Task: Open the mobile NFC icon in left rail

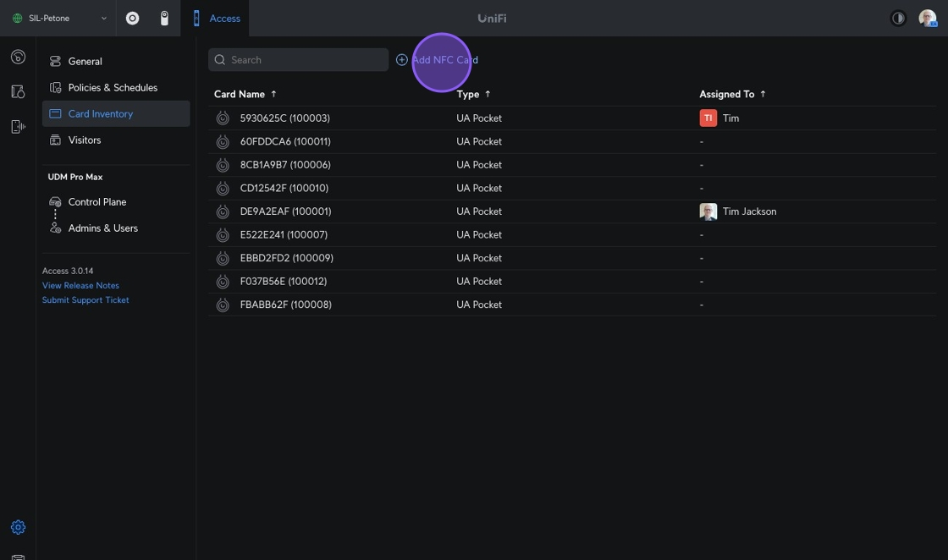Action: click(x=18, y=126)
